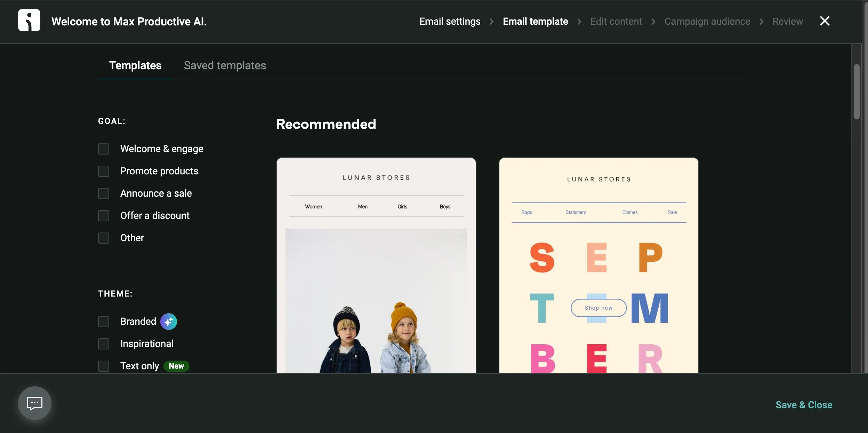The height and width of the screenshot is (433, 868).
Task: Click the New badge next to Text only
Action: 176,366
